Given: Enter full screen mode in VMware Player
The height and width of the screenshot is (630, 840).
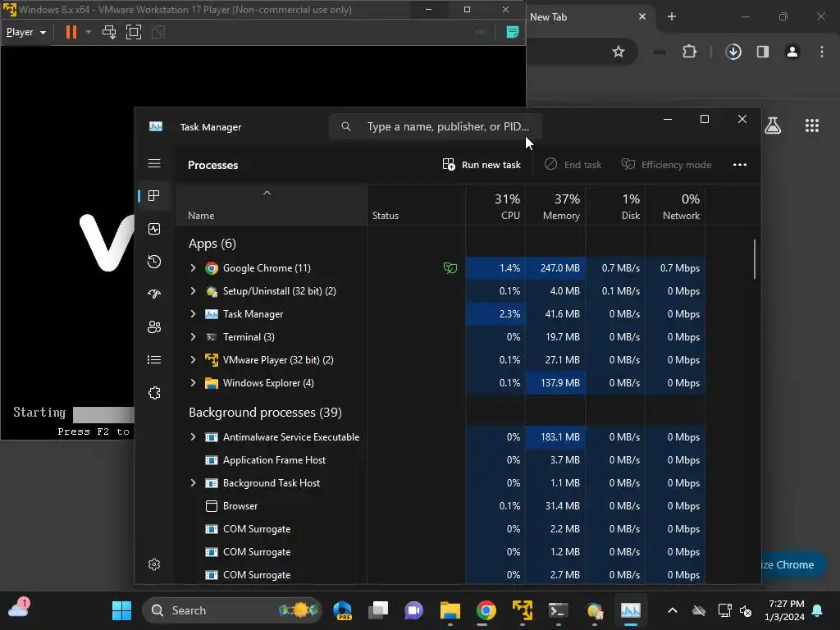Looking at the screenshot, I should pos(134,32).
